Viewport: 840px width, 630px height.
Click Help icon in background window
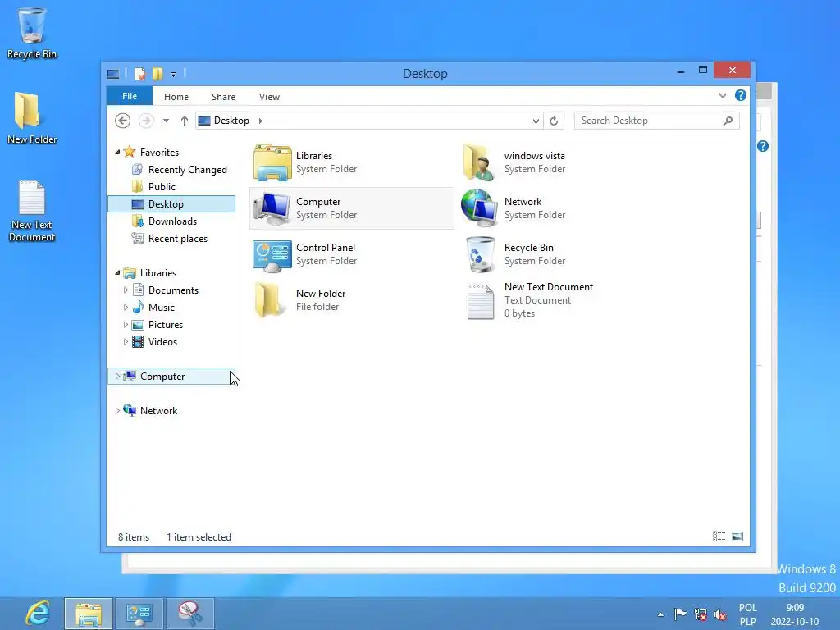tap(763, 146)
